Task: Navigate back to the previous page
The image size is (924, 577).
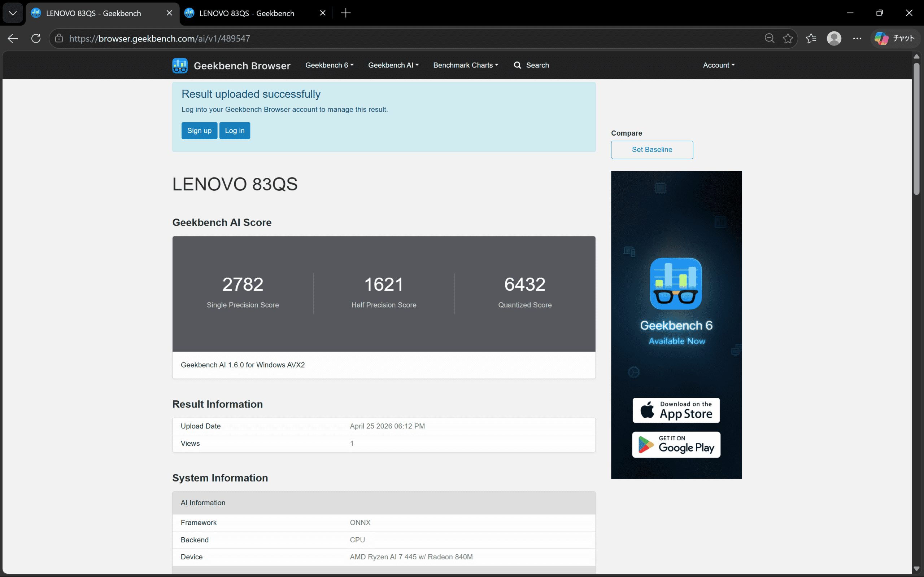Action: coord(13,38)
